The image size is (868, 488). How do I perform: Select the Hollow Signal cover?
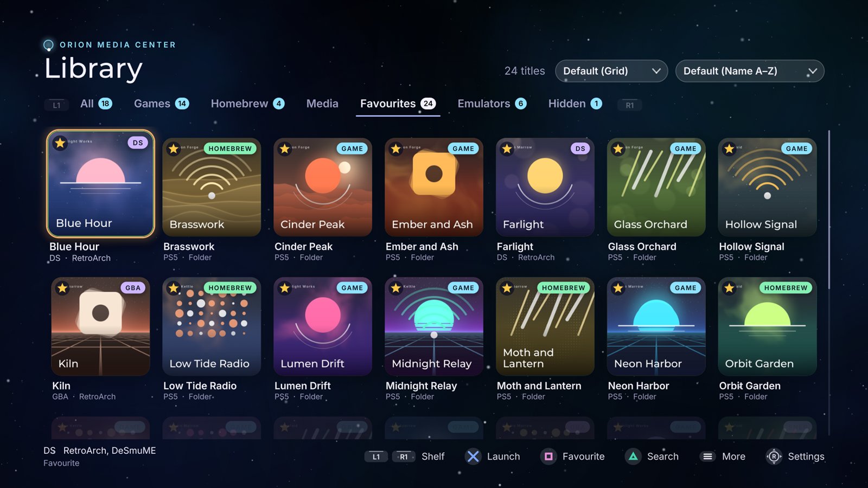pos(767,187)
